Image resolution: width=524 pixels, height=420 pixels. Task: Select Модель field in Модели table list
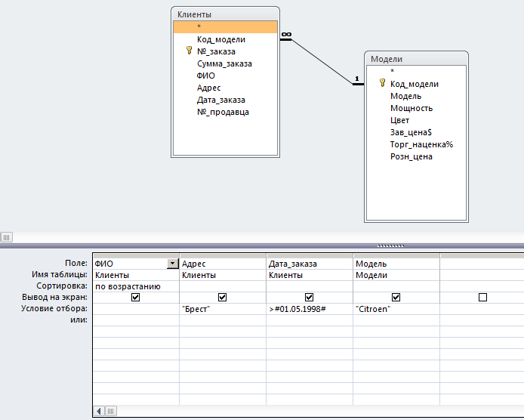click(x=416, y=96)
